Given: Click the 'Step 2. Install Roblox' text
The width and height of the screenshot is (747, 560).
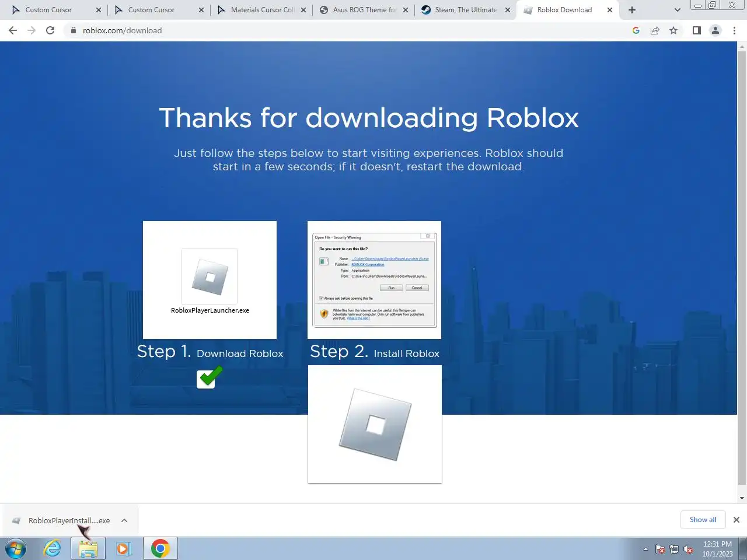Looking at the screenshot, I should point(375,352).
